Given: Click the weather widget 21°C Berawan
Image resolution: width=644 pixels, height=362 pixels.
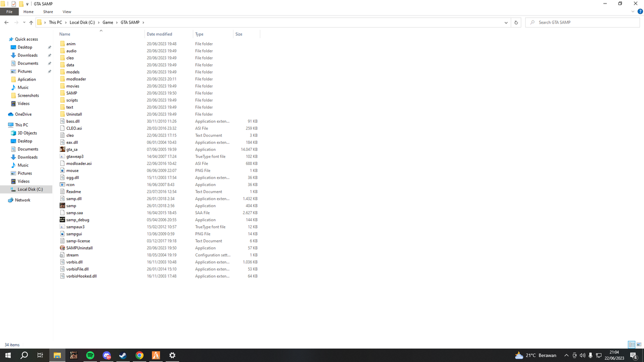Looking at the screenshot, I should pyautogui.click(x=535, y=355).
